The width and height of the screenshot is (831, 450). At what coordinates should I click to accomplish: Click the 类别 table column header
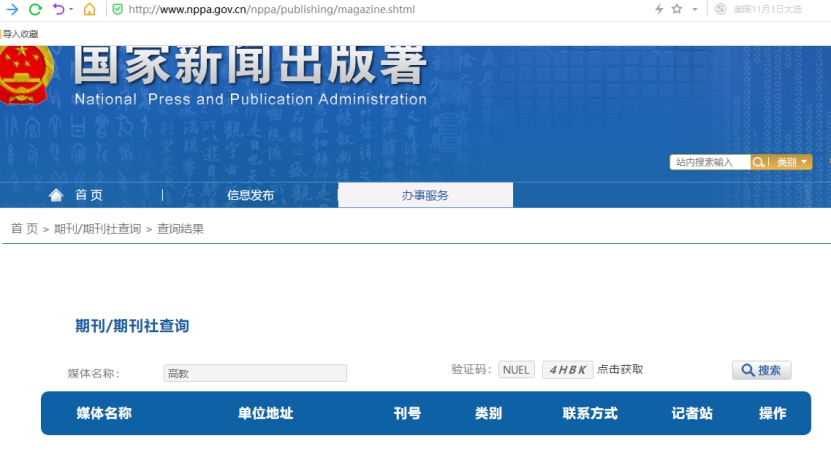click(x=488, y=413)
